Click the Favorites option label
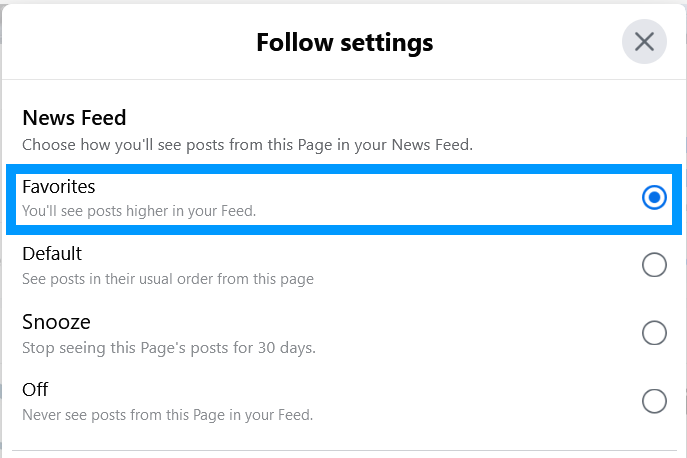Viewport: 687px width, 458px height. [59, 187]
